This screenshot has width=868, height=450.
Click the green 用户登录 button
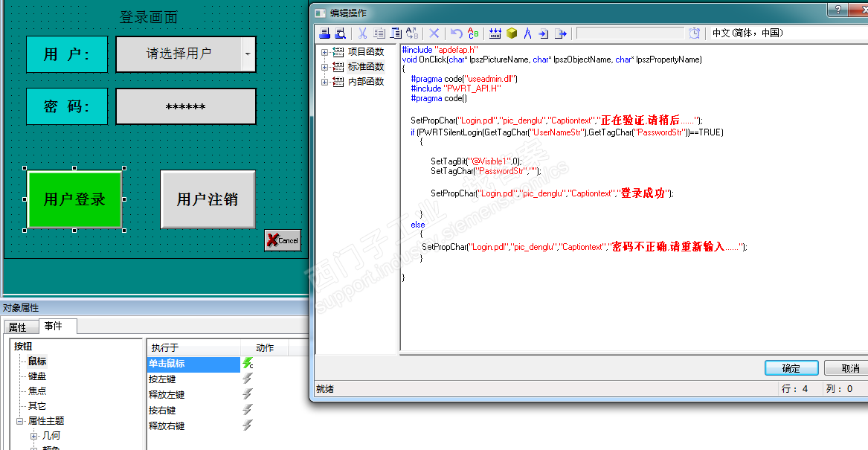pos(74,199)
